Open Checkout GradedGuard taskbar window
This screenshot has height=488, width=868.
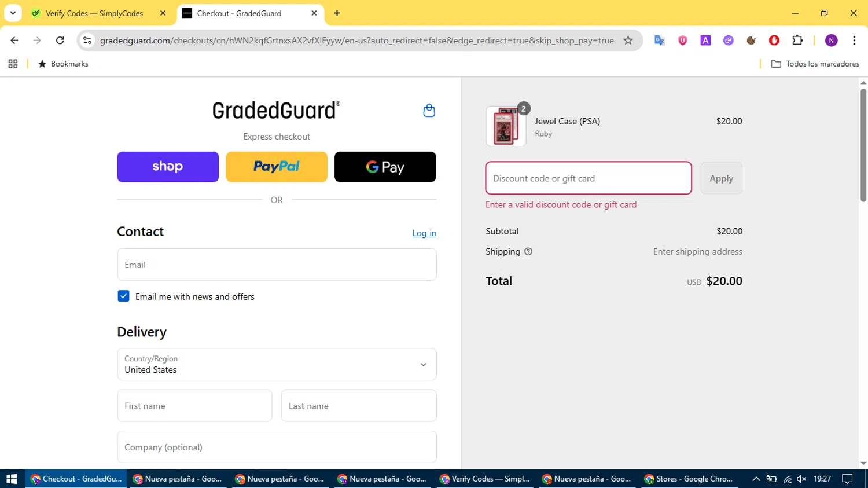coord(76,479)
